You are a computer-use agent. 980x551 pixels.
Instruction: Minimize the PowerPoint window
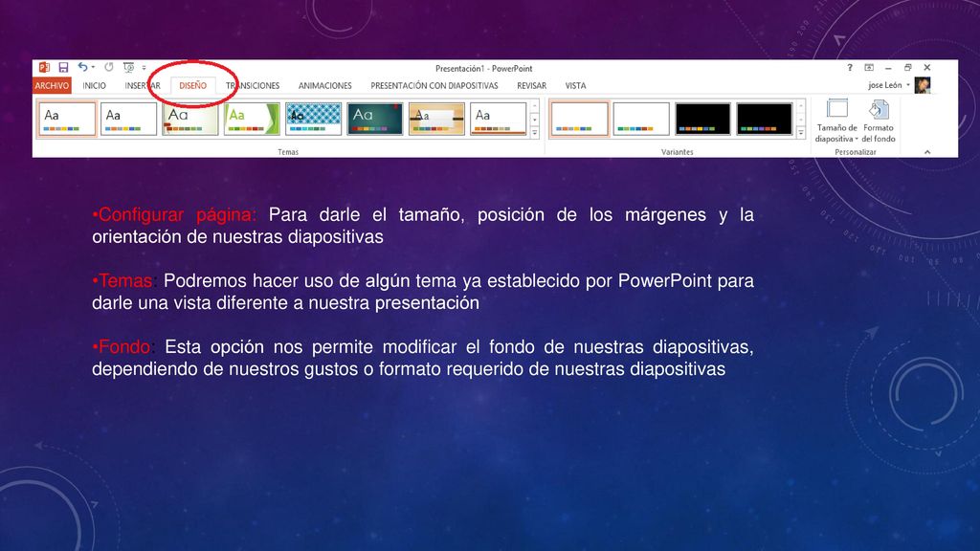(x=888, y=68)
